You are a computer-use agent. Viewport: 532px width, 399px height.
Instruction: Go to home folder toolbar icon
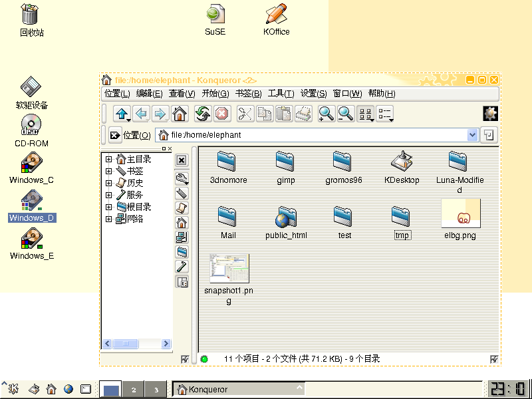coord(180,114)
